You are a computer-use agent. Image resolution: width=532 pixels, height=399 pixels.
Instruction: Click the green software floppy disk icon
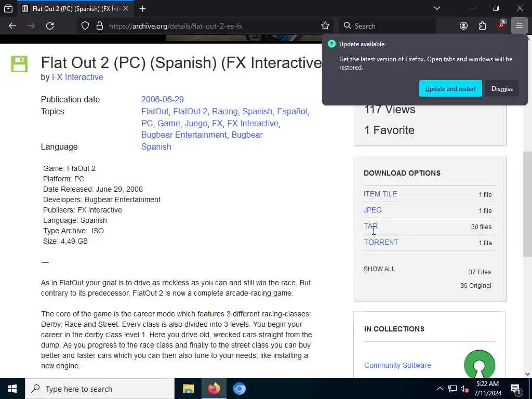point(19,64)
